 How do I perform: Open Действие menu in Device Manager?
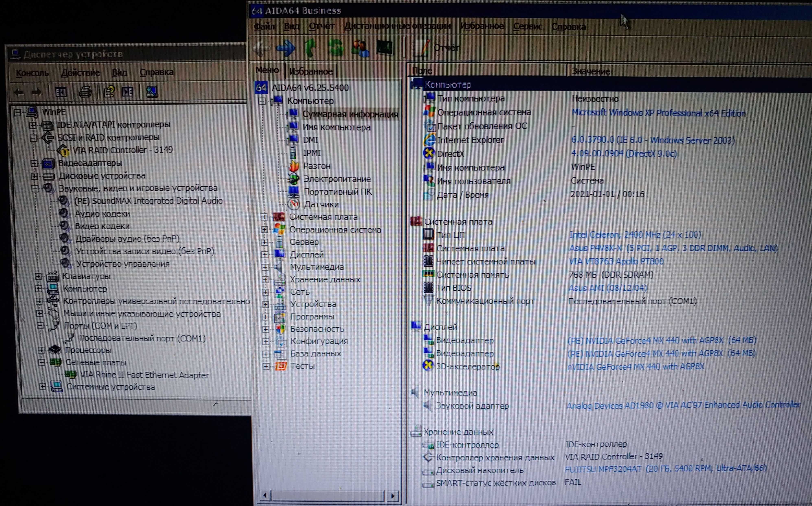tap(80, 73)
